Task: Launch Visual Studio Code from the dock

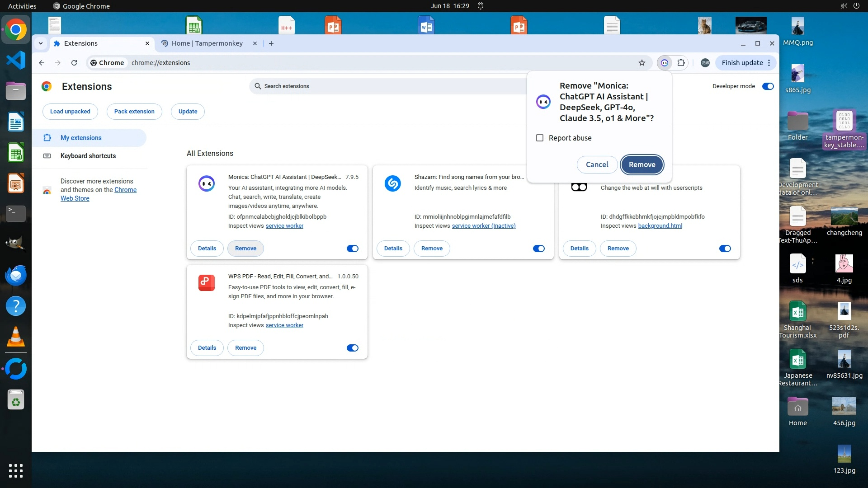Action: tap(16, 60)
